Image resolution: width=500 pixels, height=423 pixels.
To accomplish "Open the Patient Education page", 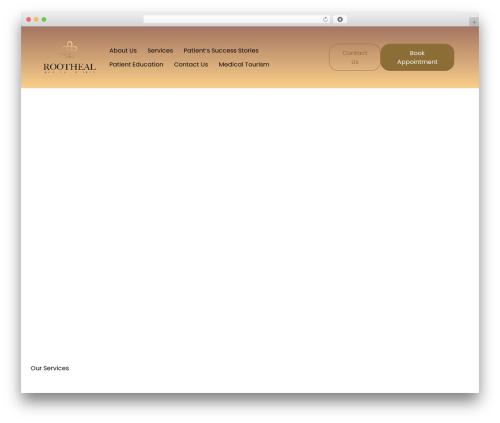I will [136, 65].
